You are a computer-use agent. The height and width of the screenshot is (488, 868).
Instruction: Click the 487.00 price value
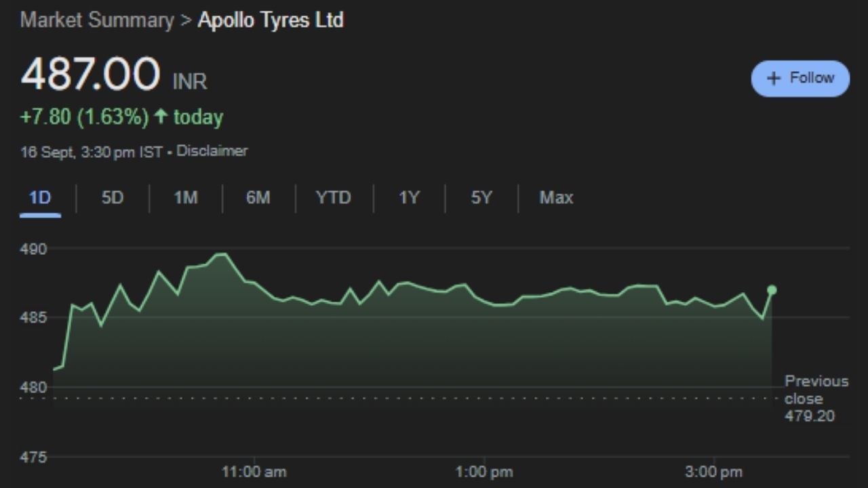click(90, 75)
